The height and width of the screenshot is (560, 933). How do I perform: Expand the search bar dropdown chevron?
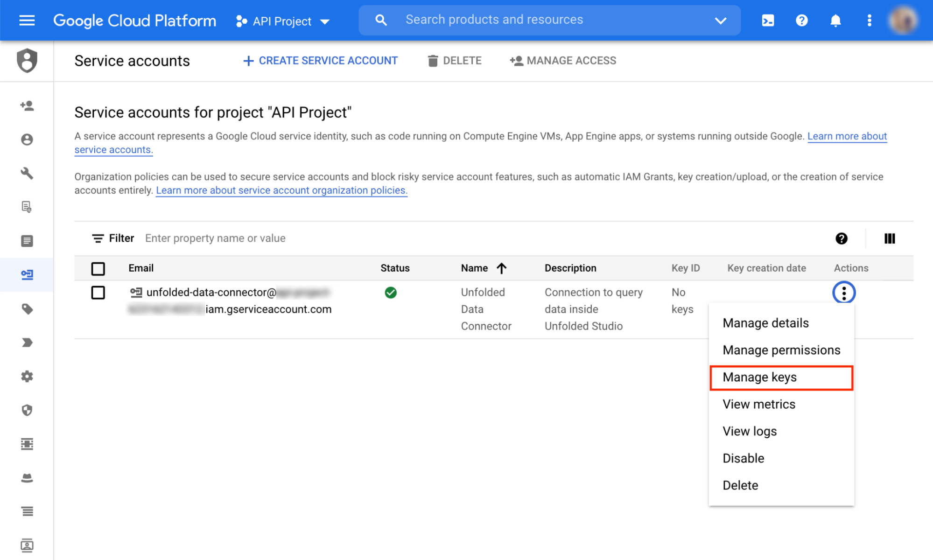(720, 21)
